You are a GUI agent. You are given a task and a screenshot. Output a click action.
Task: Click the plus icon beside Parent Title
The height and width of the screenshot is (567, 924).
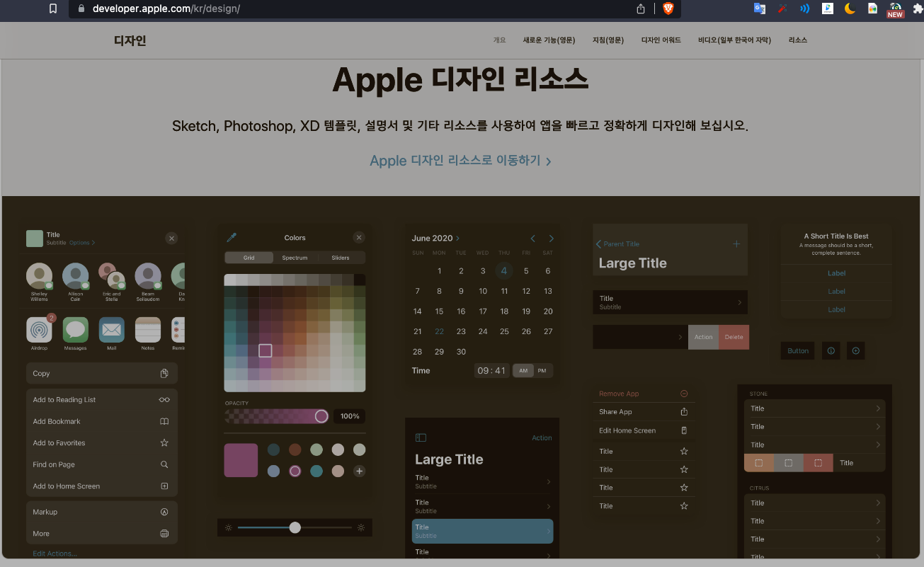click(736, 244)
